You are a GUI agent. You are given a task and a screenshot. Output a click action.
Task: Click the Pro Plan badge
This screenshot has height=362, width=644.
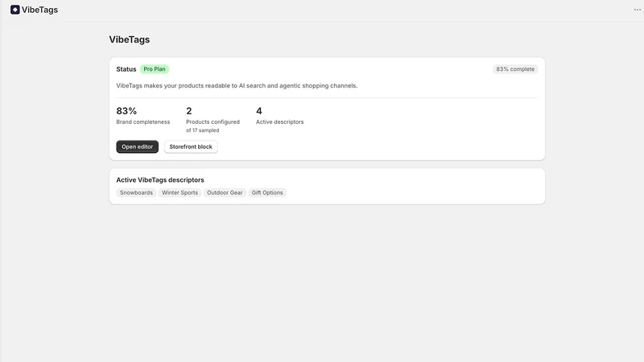click(155, 69)
